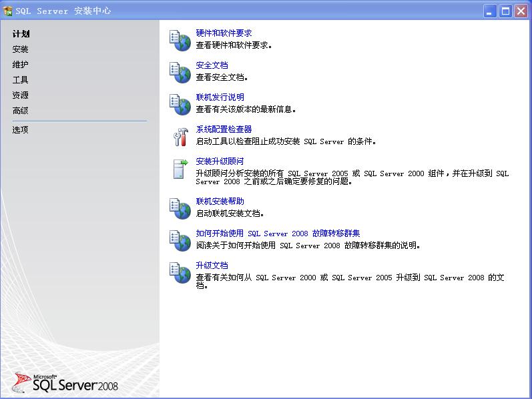The height and width of the screenshot is (399, 532).
Task: Open the 安全文档 link
Action: tap(212, 65)
